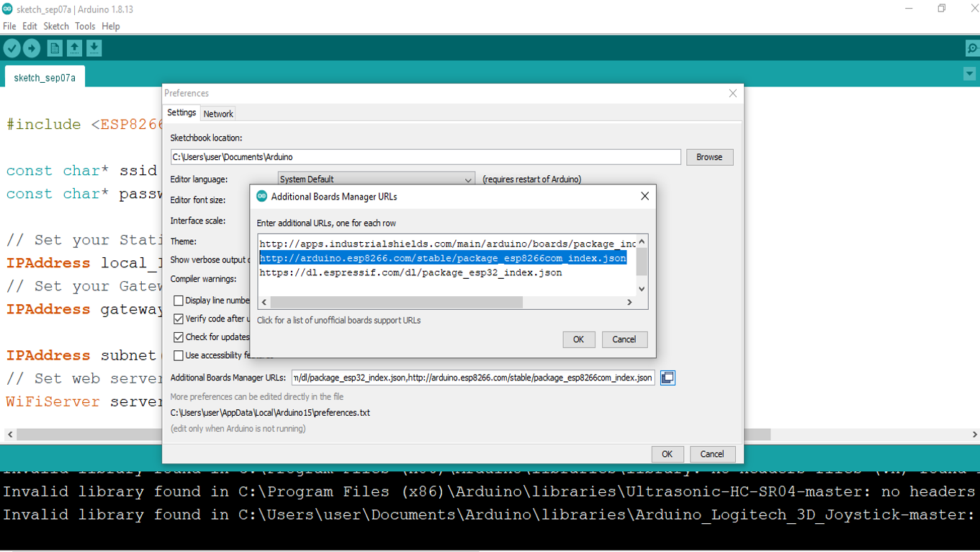Viewport: 980px width, 552px height.
Task: Open the Edit menu
Action: click(30, 26)
